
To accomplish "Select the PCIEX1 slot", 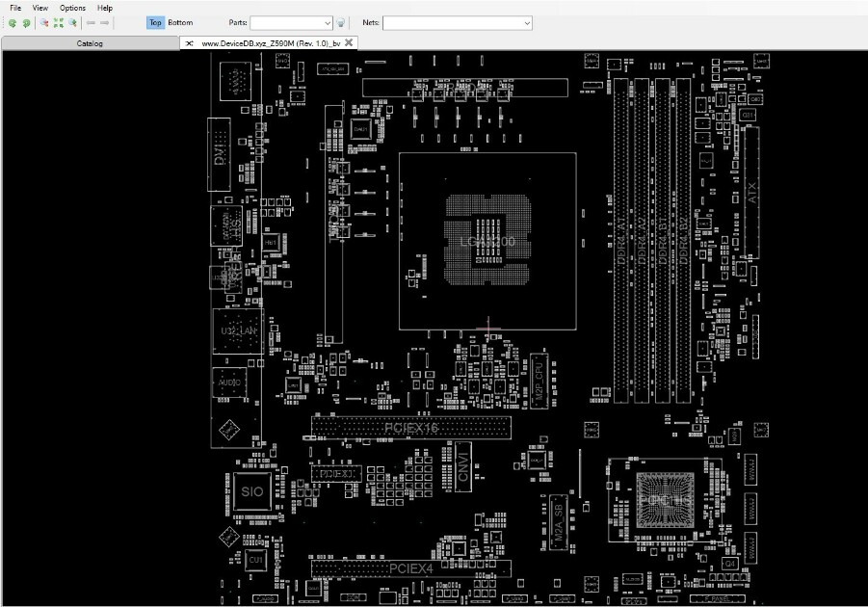I will (336, 474).
